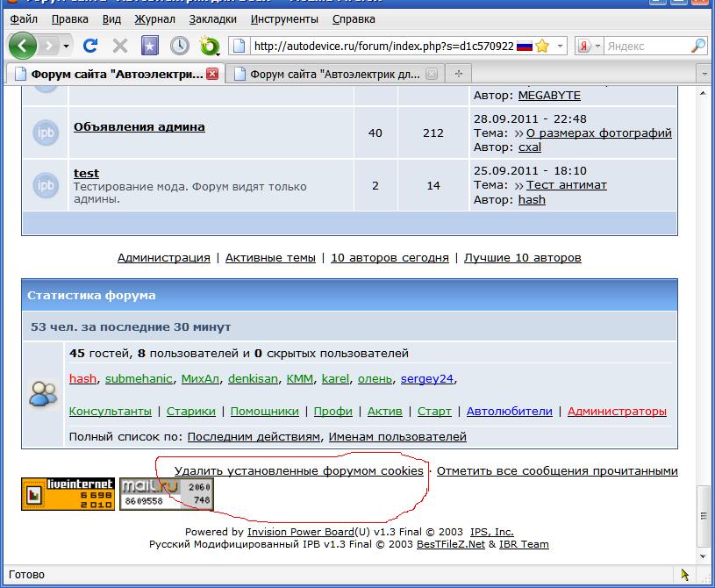Click the mail.ru counter badge

pyautogui.click(x=167, y=494)
